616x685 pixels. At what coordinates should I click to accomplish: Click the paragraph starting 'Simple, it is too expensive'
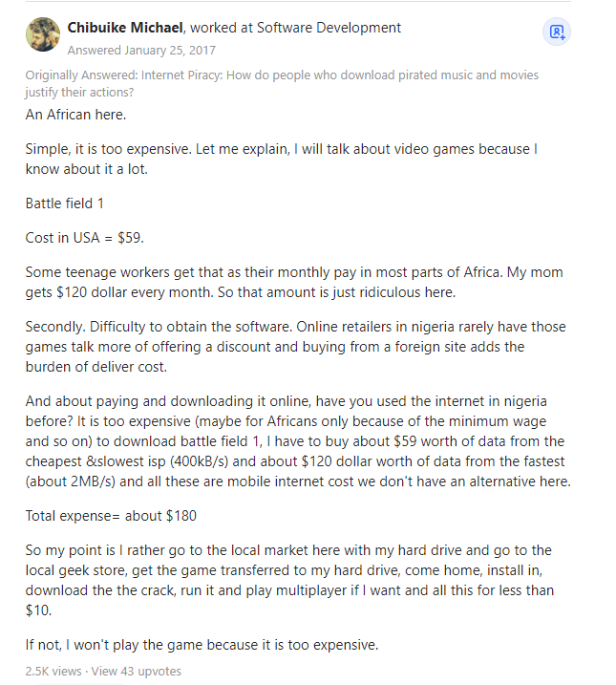click(x=282, y=159)
